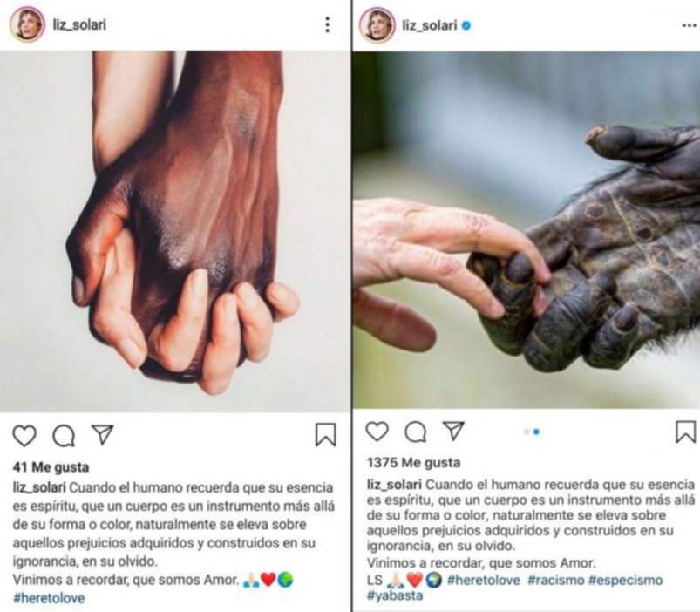Open liz_solari profile picture on left post
The height and width of the screenshot is (612, 700).
(x=27, y=24)
